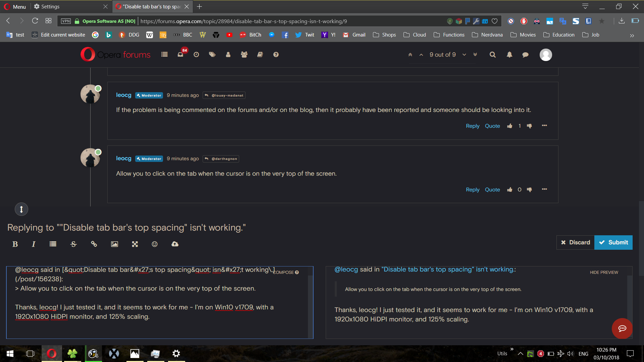Submit the reply

[x=613, y=242]
